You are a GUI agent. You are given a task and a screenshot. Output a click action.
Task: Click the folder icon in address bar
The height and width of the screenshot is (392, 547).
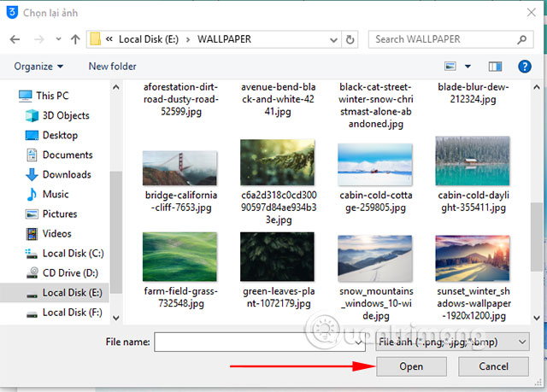[95, 38]
